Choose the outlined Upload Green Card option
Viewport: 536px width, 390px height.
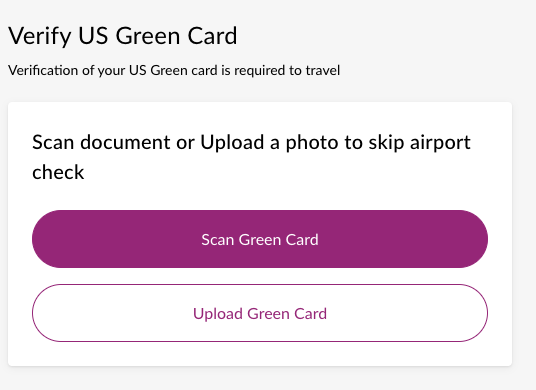260,313
